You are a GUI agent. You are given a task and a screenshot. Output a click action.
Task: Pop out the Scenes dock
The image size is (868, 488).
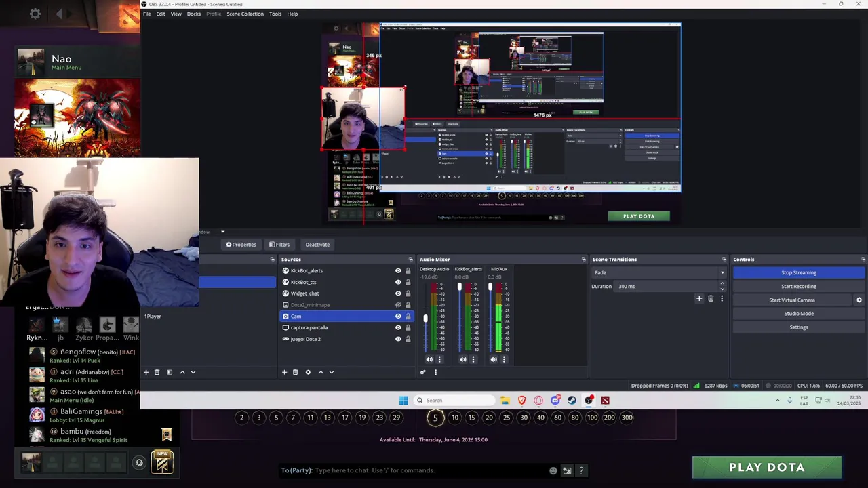pyautogui.click(x=272, y=259)
